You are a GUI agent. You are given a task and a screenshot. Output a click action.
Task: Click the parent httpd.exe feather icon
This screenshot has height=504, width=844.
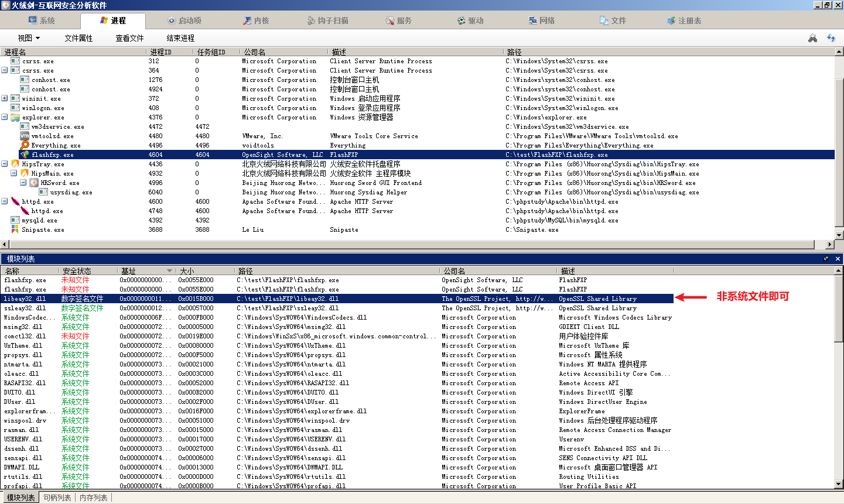[x=15, y=201]
